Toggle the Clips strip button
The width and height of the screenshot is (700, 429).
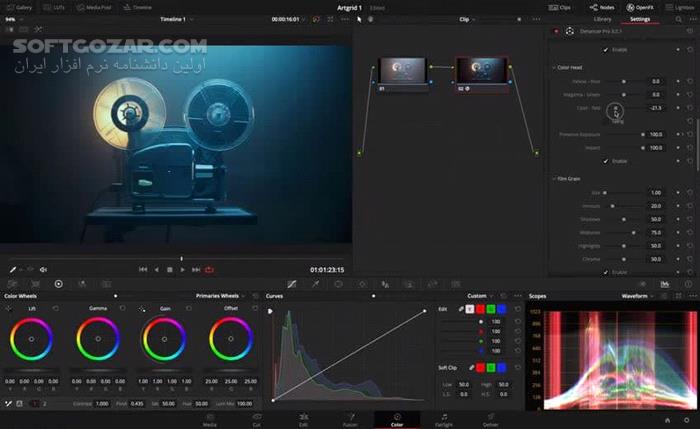click(x=559, y=8)
